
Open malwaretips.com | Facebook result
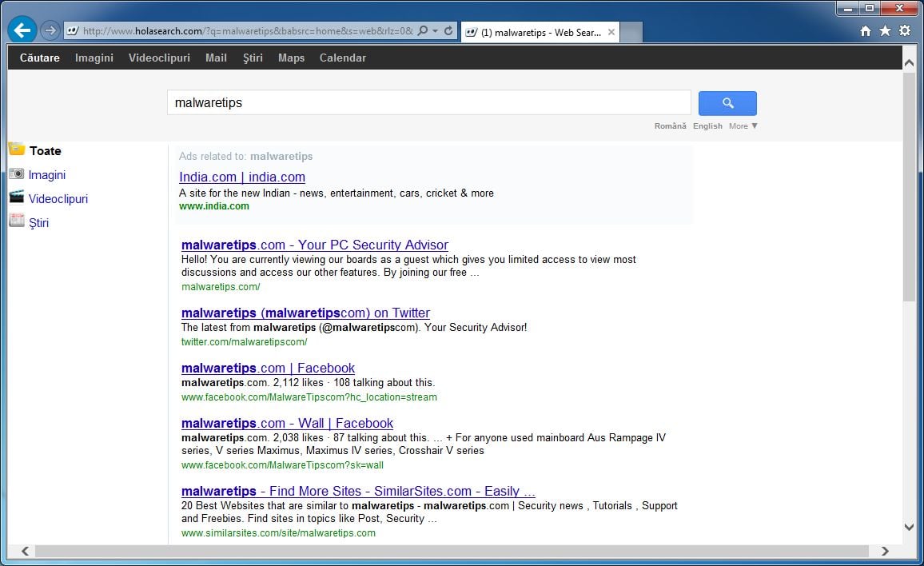[268, 369]
